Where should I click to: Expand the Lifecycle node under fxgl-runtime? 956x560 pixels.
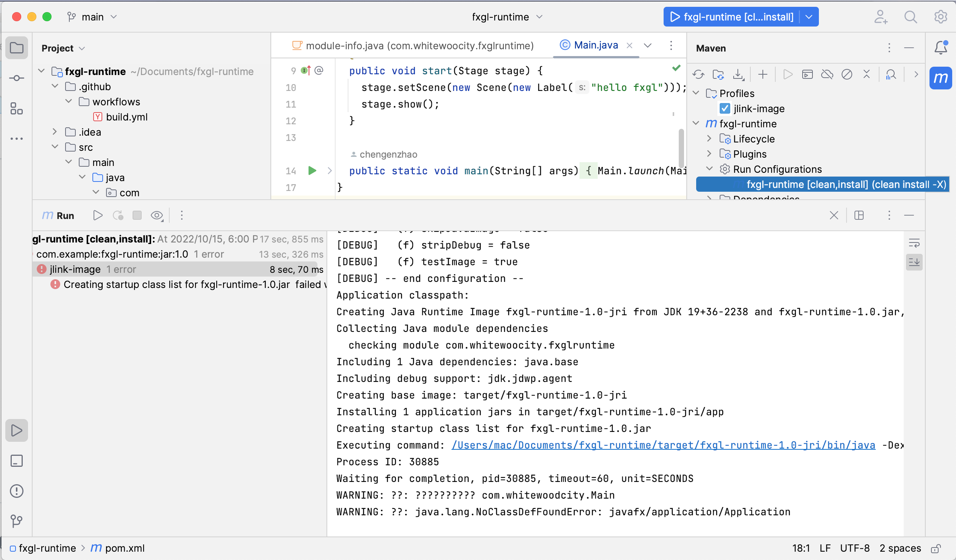tap(709, 138)
